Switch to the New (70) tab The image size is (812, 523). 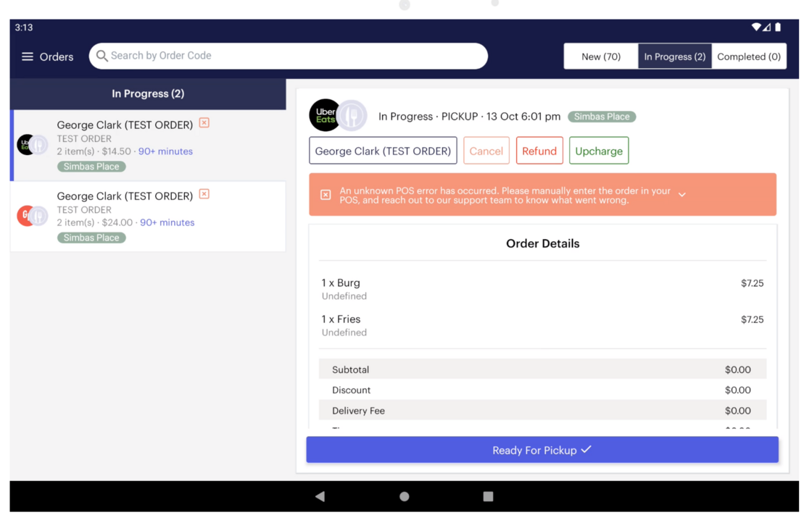[600, 57]
